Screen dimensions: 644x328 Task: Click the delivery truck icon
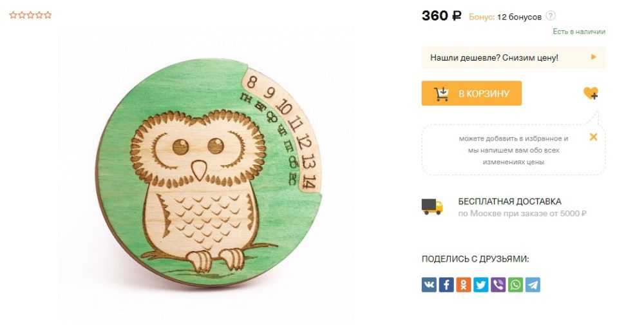432,207
